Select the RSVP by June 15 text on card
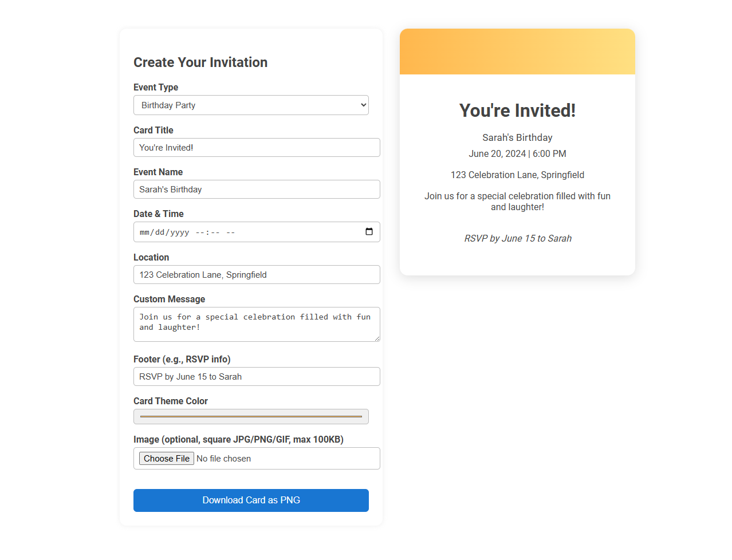The image size is (732, 560). click(517, 238)
